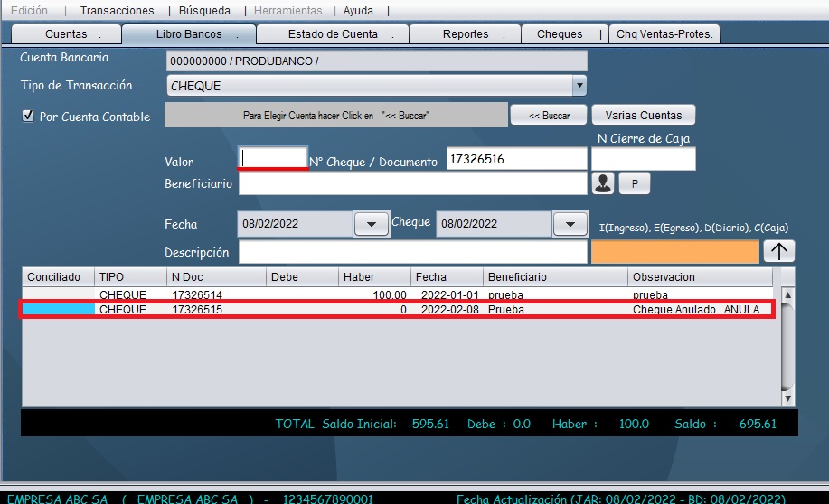Viewport: 829px width, 504px height.
Task: Toggle the Por Cuenta Contable checkbox
Action: (x=27, y=116)
